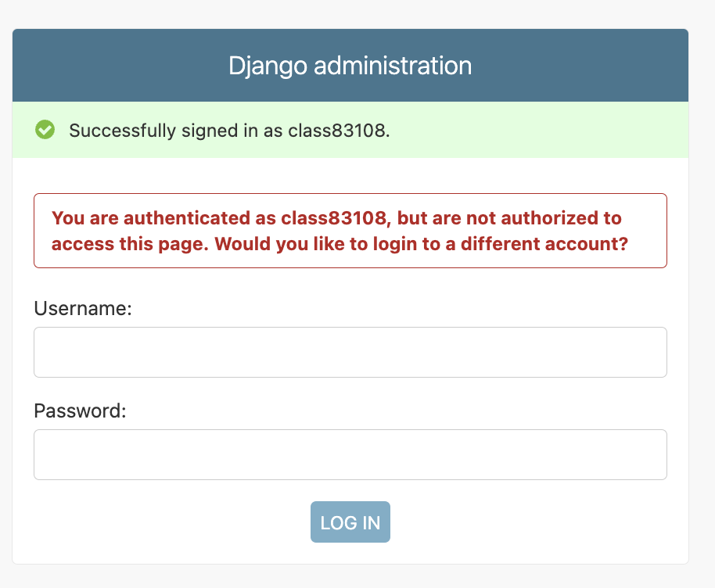Image resolution: width=715 pixels, height=588 pixels.
Task: Click the 'Successfully signed in' message text
Action: coord(229,131)
